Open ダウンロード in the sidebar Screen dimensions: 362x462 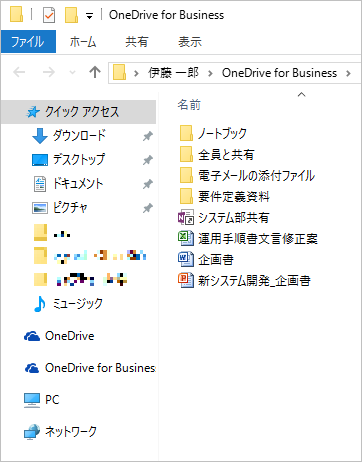pos(79,135)
